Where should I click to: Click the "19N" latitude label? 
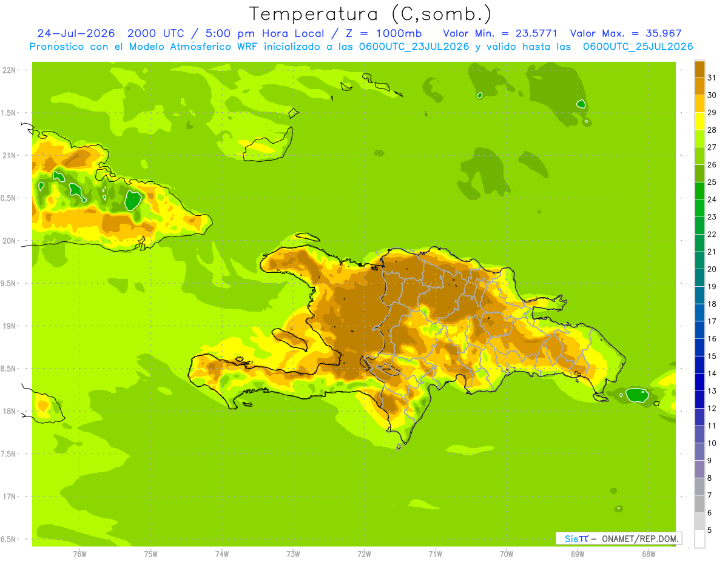coord(8,326)
